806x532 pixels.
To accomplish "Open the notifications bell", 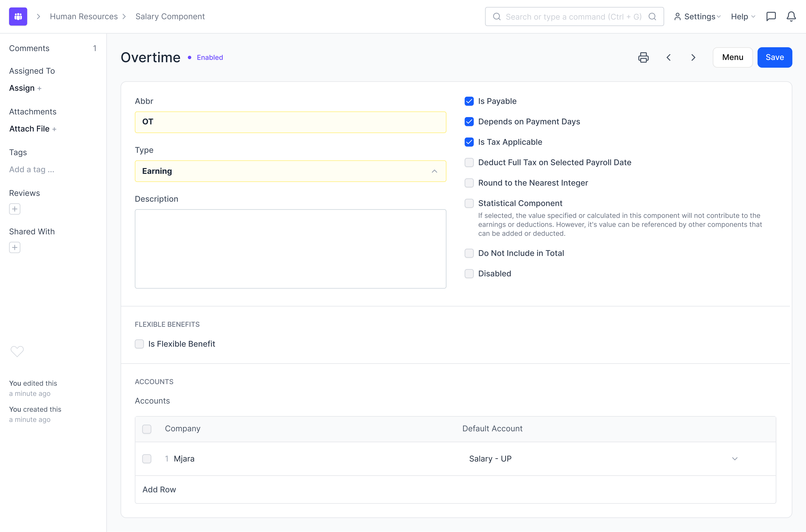I will click(x=791, y=16).
